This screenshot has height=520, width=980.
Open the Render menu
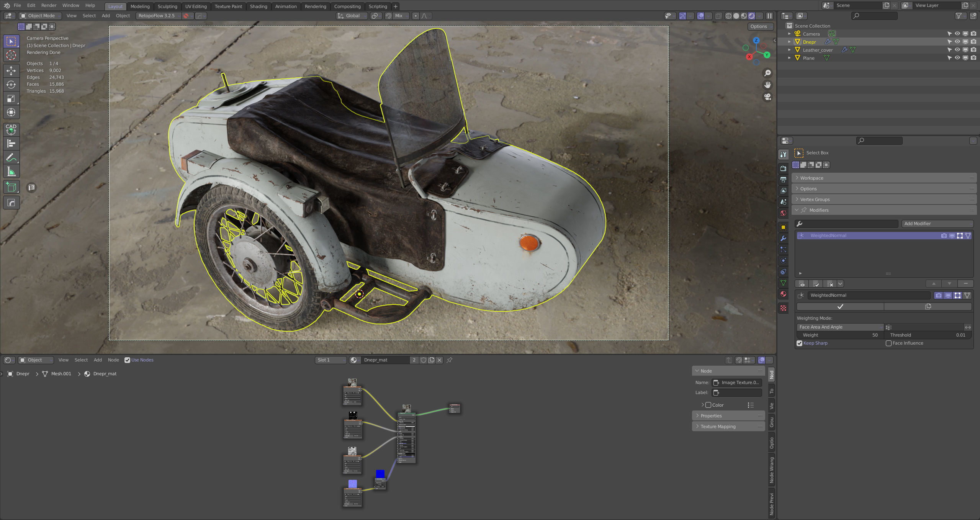(x=49, y=5)
